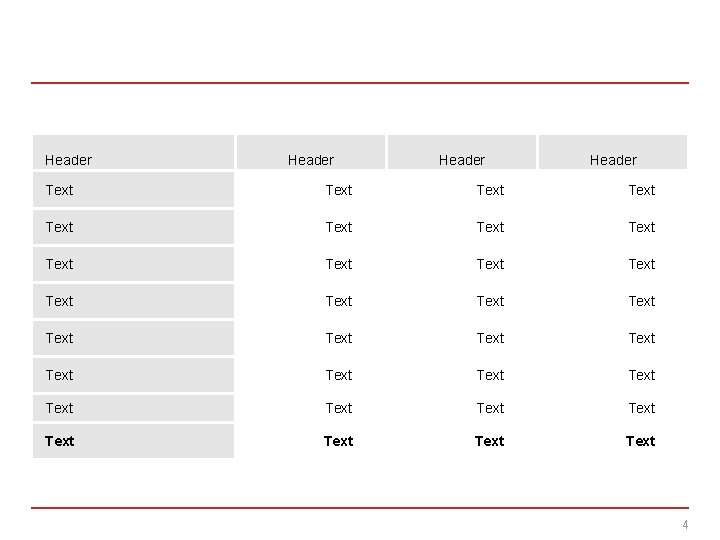Select the red horizontal line above the table
This screenshot has width=720, height=540.
point(360,83)
